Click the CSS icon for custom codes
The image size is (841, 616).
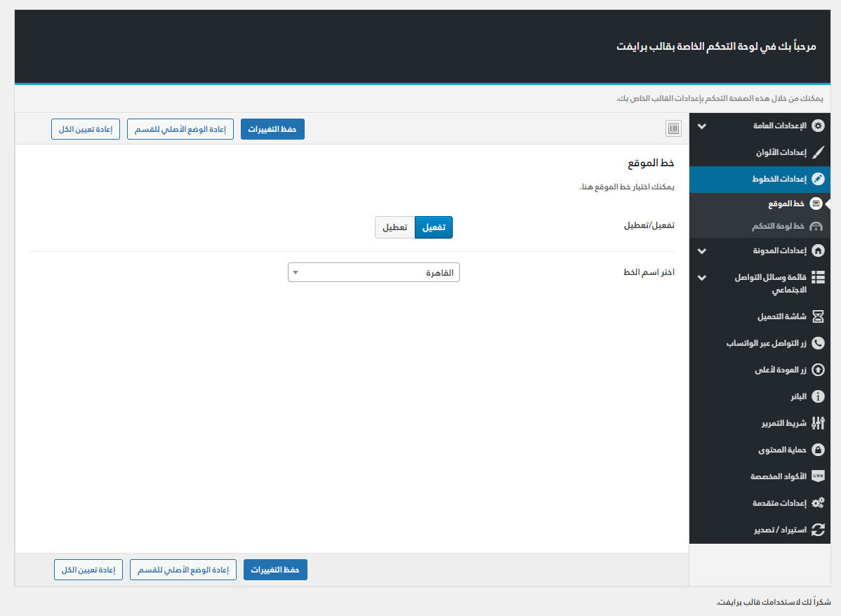click(x=817, y=476)
